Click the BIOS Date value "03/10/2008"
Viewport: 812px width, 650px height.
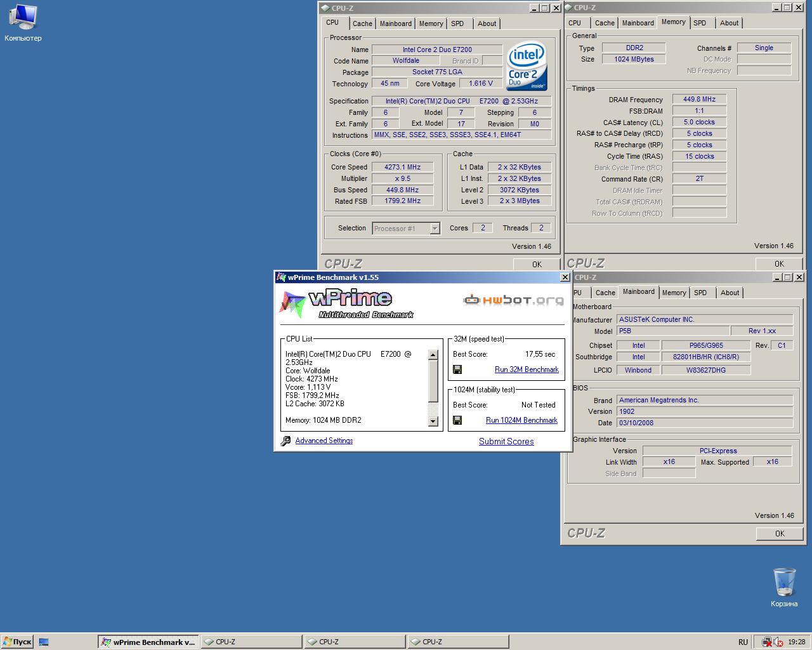pyautogui.click(x=705, y=423)
